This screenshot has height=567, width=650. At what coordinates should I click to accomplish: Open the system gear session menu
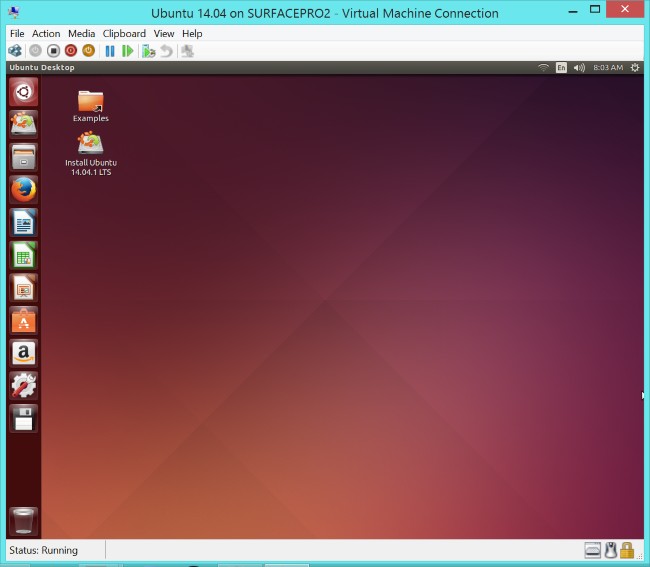point(635,68)
